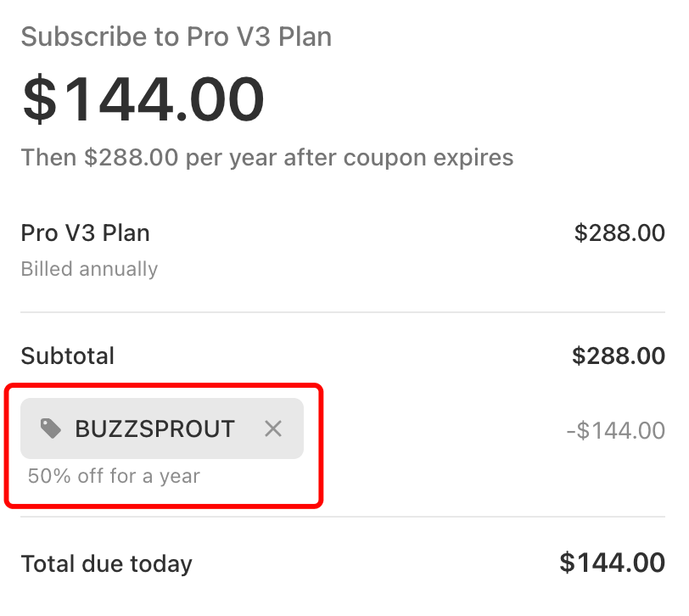
Task: Click the coupon tag icon
Action: coord(51,429)
